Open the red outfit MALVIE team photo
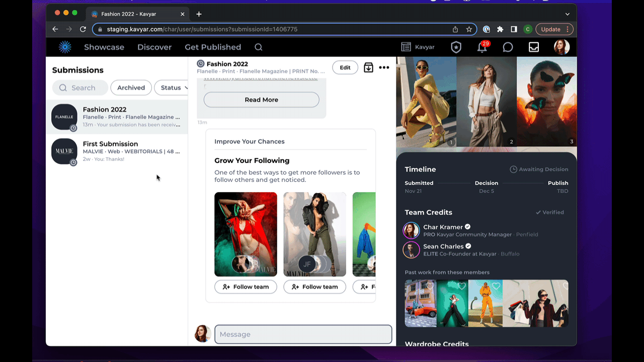Screen dimensions: 644x362 tap(246, 234)
